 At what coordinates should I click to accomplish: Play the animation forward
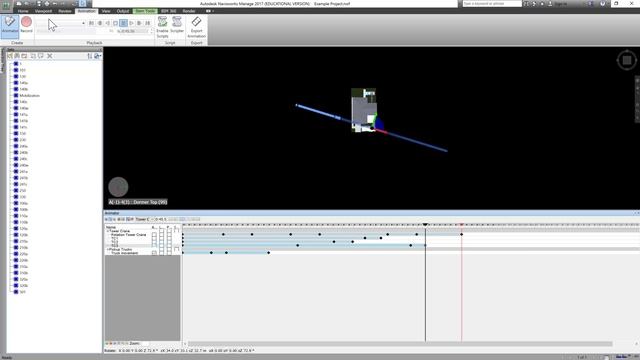[131, 23]
